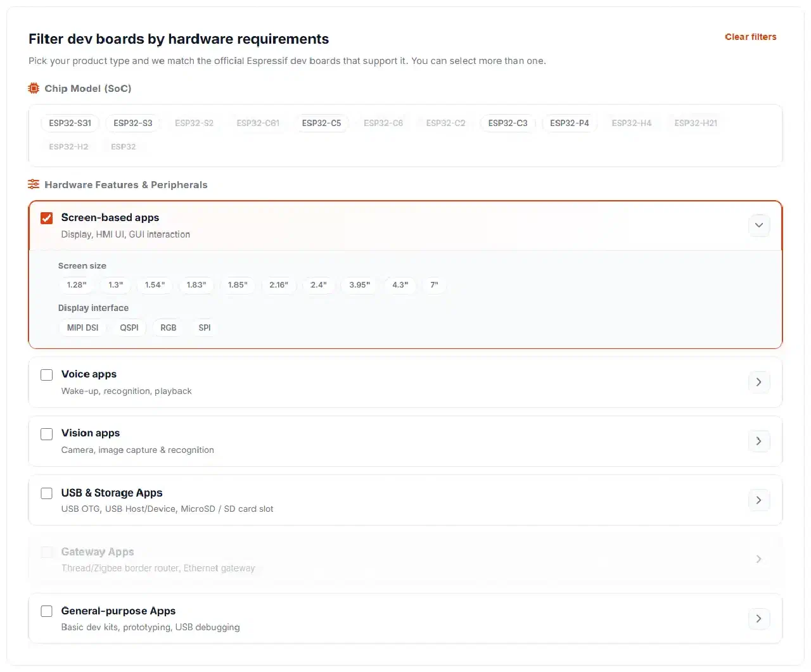Viewport: 811px width, 672px height.
Task: Click the chip icon beside Chip Model
Action: 34,89
